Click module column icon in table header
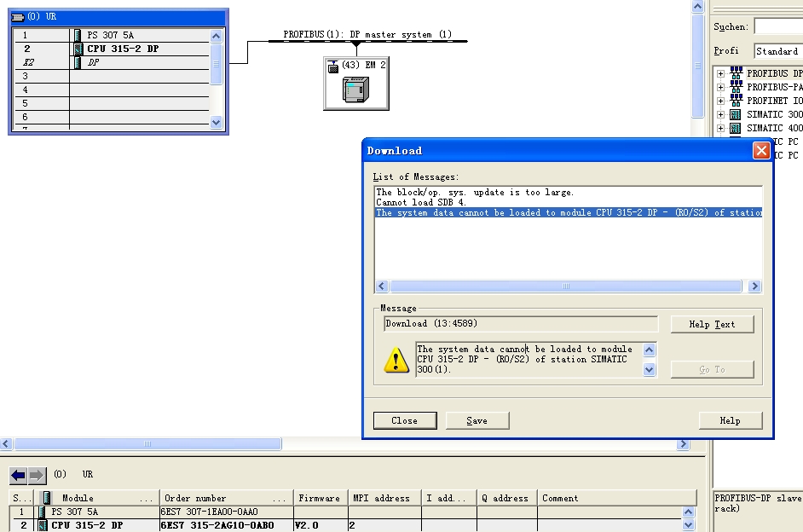 tap(47, 498)
